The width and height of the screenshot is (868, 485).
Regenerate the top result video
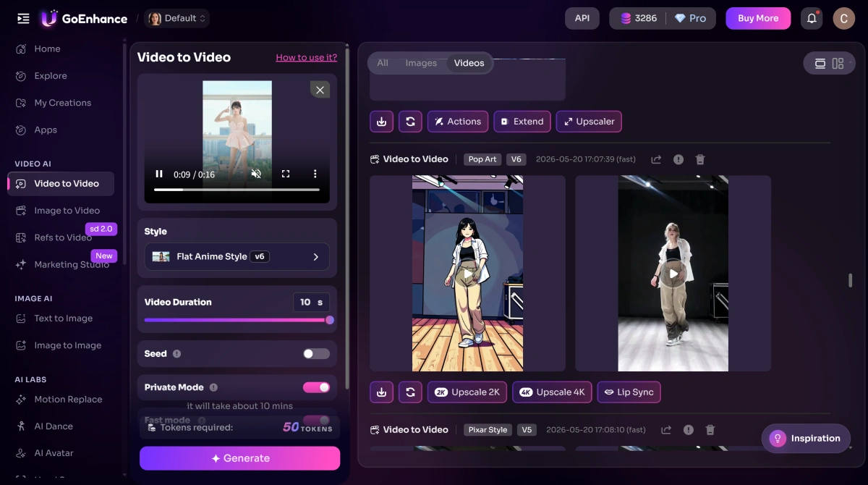click(410, 122)
